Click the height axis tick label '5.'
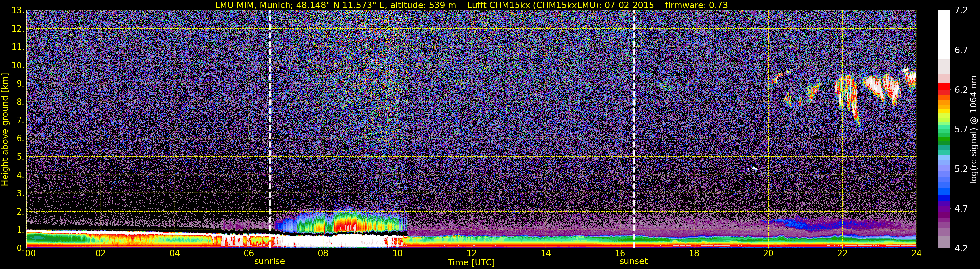The height and width of the screenshot is (269, 980). pyautogui.click(x=20, y=157)
